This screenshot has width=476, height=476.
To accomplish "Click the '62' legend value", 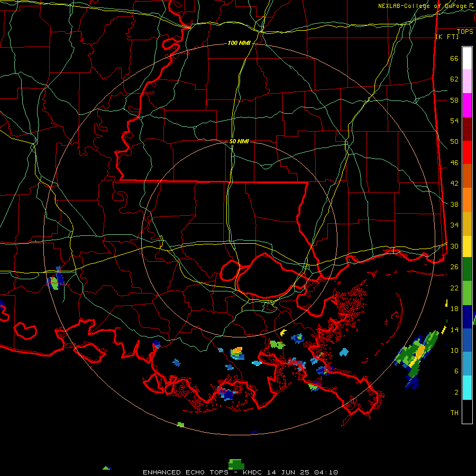I will [x=454, y=79].
